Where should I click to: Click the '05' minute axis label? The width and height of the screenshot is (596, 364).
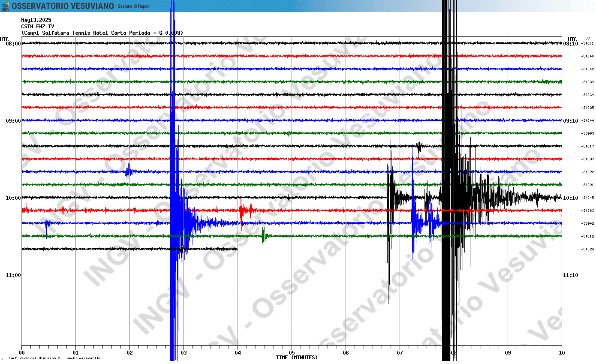pos(292,353)
